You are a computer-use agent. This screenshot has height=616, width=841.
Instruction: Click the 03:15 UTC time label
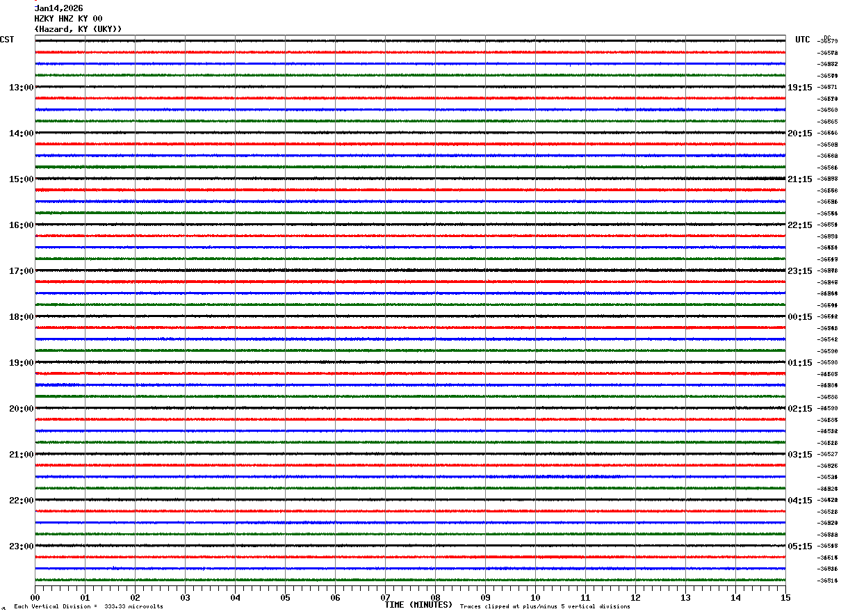click(800, 455)
